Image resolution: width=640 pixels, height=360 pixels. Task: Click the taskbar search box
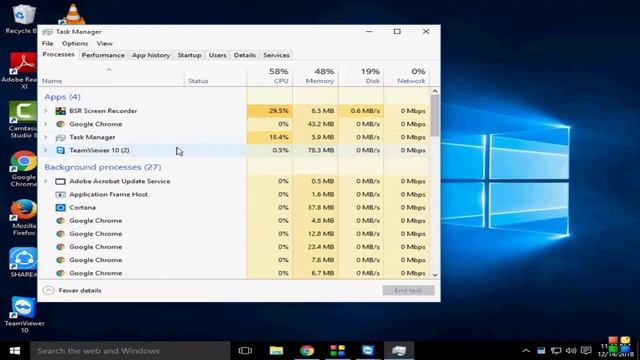point(130,351)
